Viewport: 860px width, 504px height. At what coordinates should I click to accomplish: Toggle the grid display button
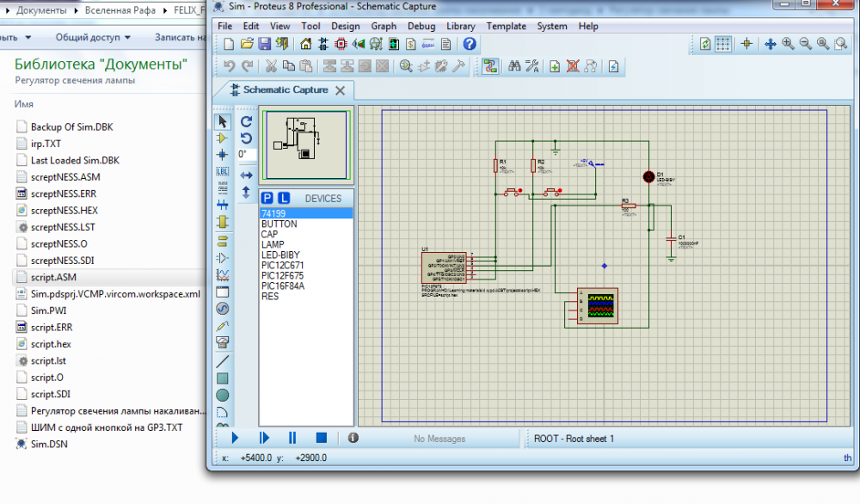(723, 44)
